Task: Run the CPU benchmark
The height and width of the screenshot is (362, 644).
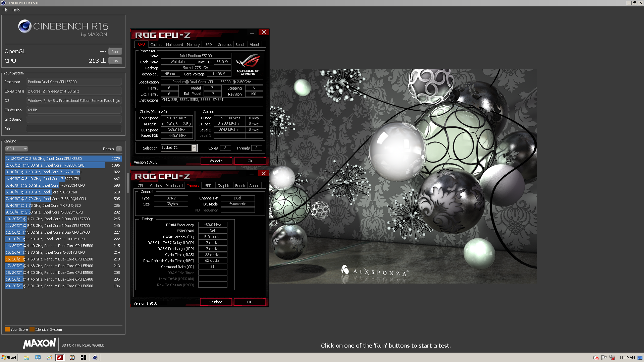Action: tap(115, 61)
